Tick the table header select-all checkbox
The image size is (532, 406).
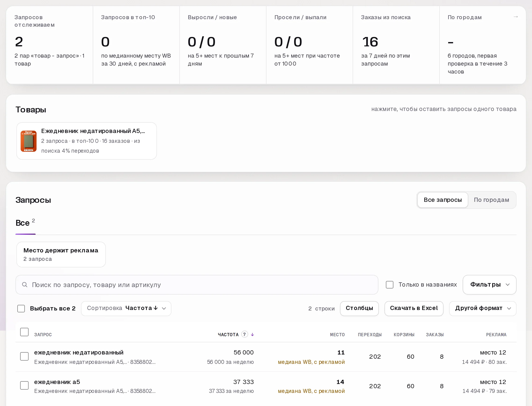[24, 332]
